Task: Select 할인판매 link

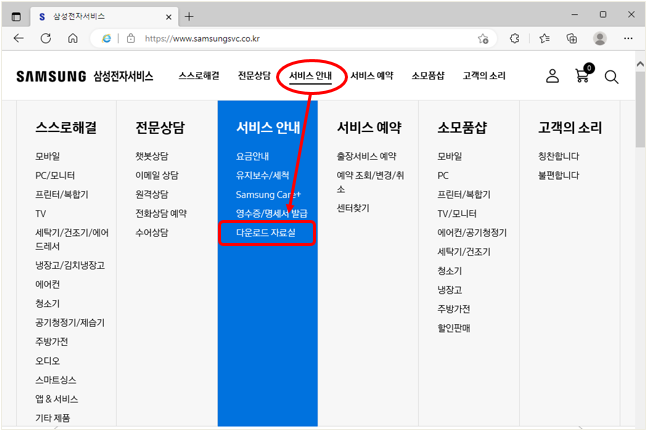Action: pyautogui.click(x=454, y=328)
